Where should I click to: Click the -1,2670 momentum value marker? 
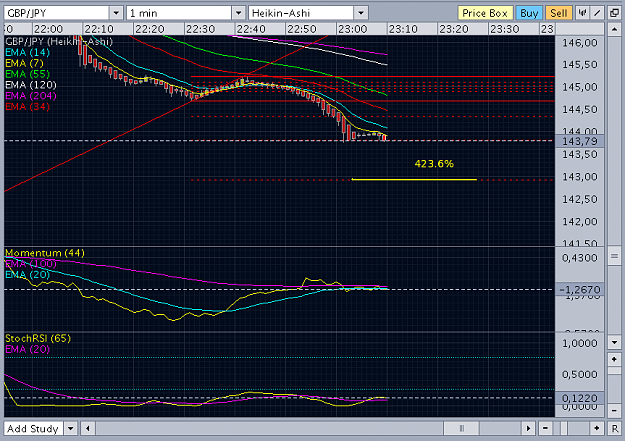click(x=580, y=289)
